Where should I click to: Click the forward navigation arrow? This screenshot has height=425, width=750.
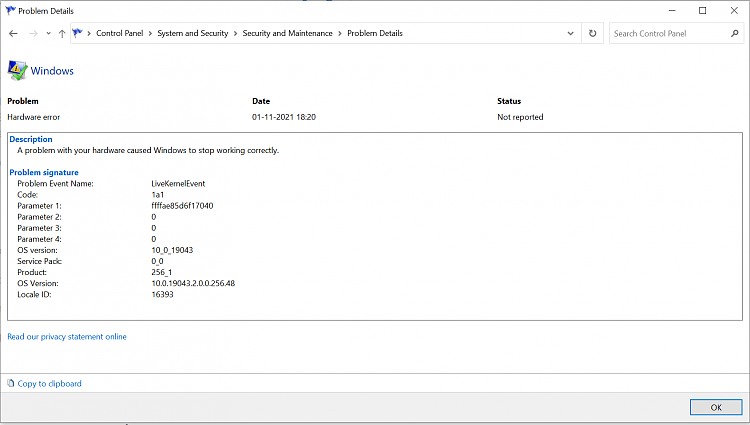pos(33,33)
